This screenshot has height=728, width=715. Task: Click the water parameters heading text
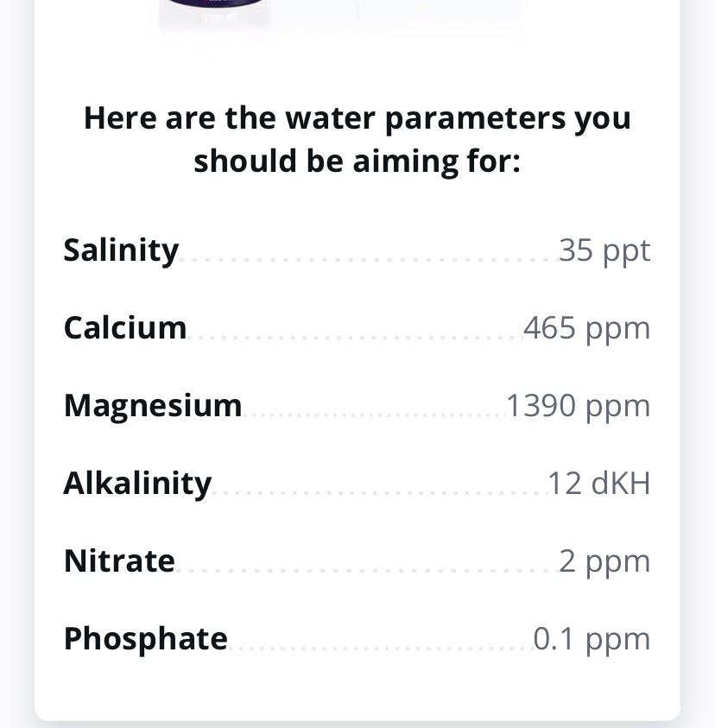[357, 139]
